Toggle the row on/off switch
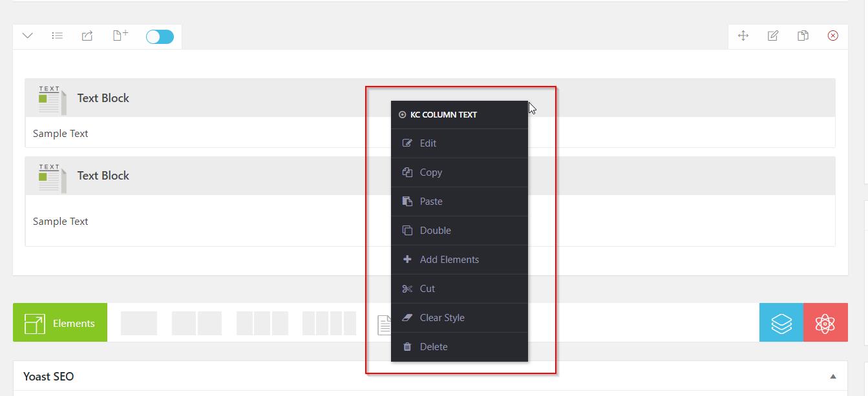The width and height of the screenshot is (868, 396). tap(160, 37)
